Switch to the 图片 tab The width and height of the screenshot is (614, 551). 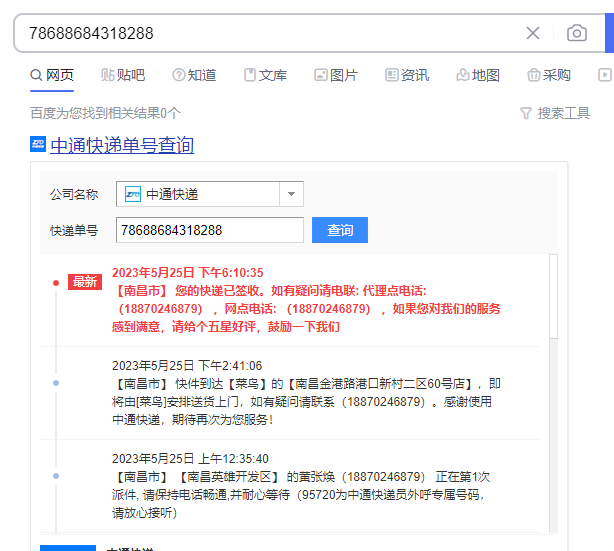tap(336, 75)
